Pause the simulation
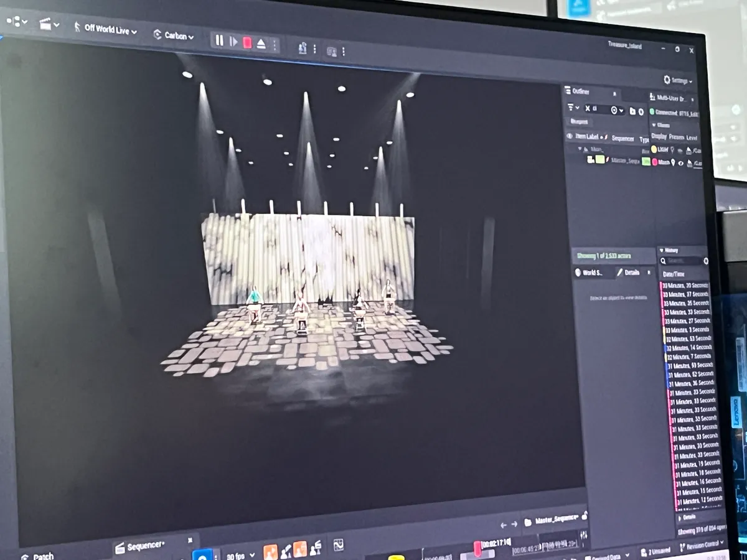747x560 pixels. 219,40
